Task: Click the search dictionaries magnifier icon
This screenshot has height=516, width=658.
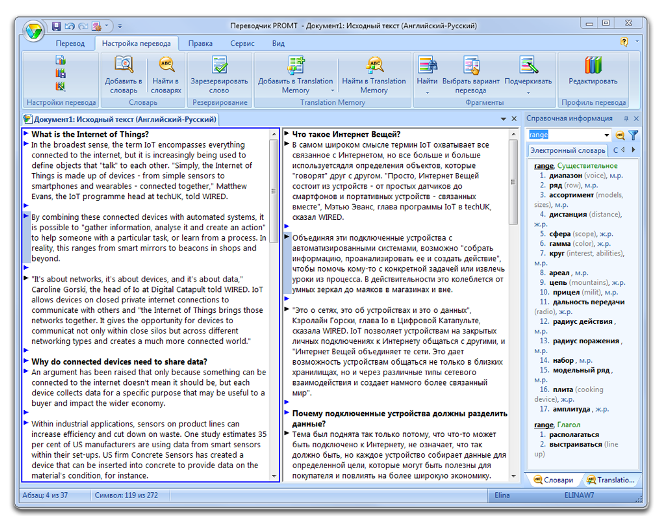Action: pos(620,135)
